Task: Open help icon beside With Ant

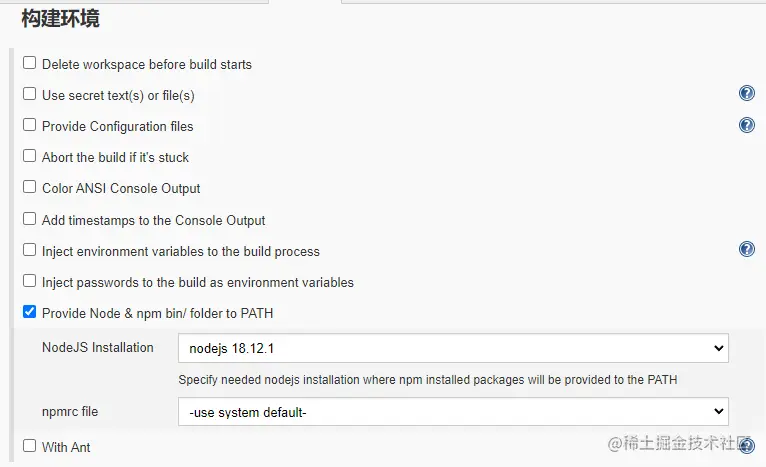Action: click(x=746, y=446)
